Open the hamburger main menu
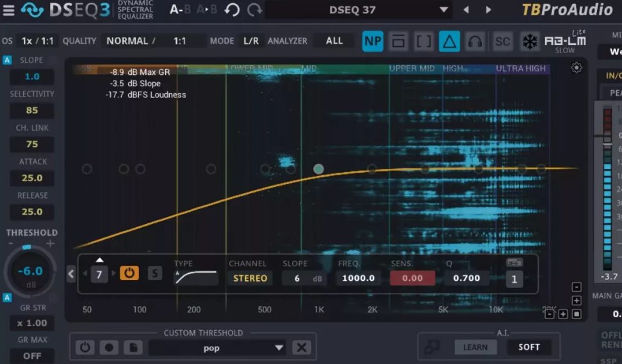Viewport: 622px width, 364px height. click(x=8, y=10)
